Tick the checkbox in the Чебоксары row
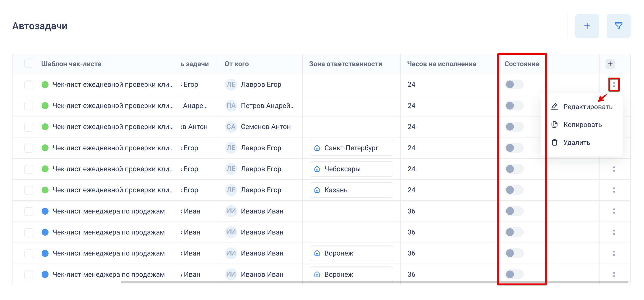 tap(29, 169)
